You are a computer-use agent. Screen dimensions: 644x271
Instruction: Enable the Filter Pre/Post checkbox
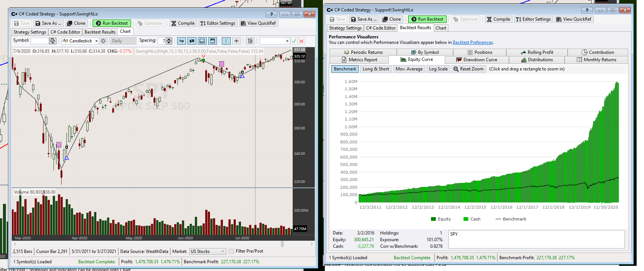[231, 251]
